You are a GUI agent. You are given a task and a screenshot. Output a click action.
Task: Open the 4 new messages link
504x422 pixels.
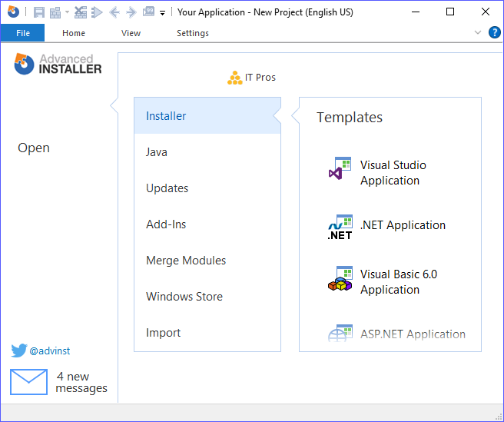81,382
